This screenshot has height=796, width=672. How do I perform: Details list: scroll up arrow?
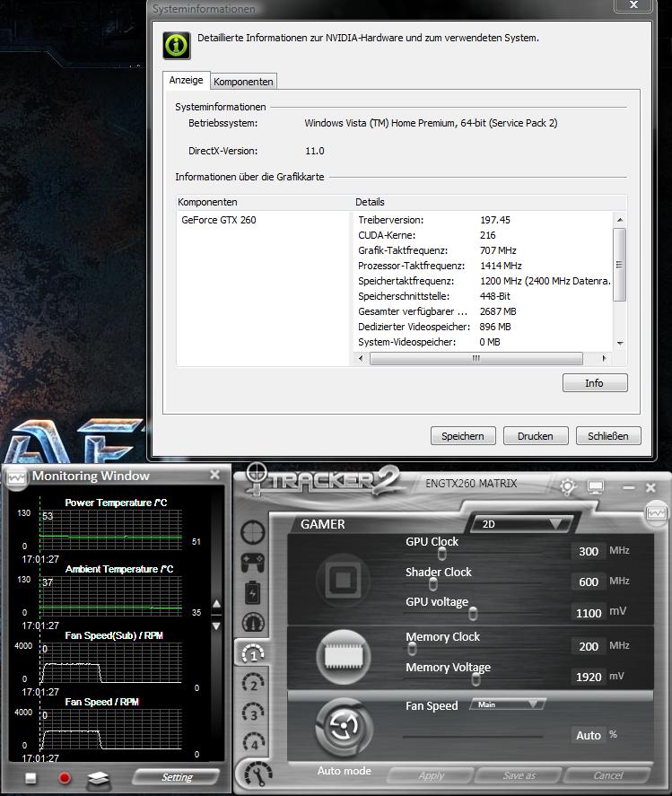620,220
